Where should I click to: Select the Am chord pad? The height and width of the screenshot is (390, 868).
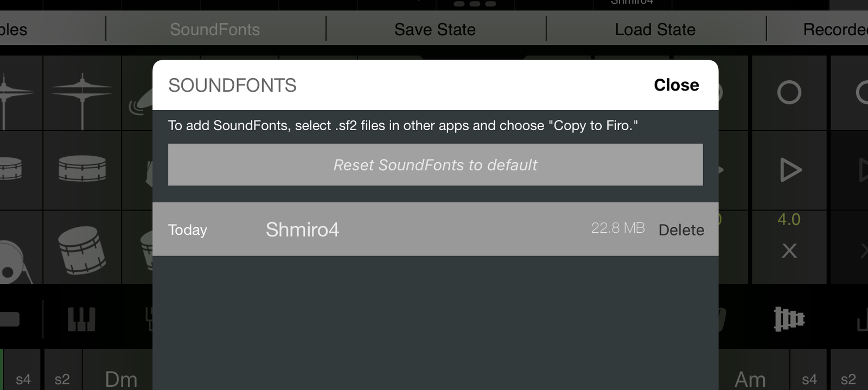[x=751, y=374]
